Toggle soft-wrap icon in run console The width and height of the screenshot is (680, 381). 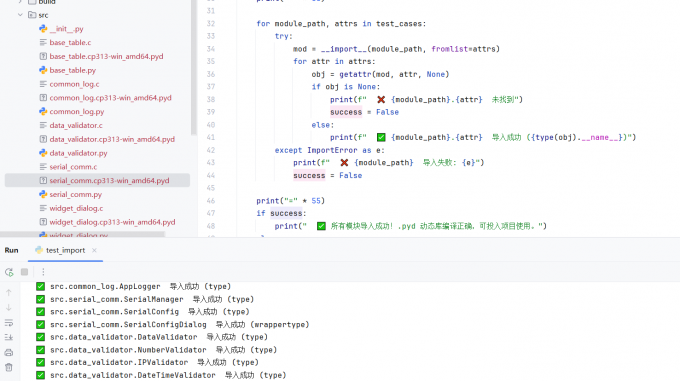(x=9, y=323)
